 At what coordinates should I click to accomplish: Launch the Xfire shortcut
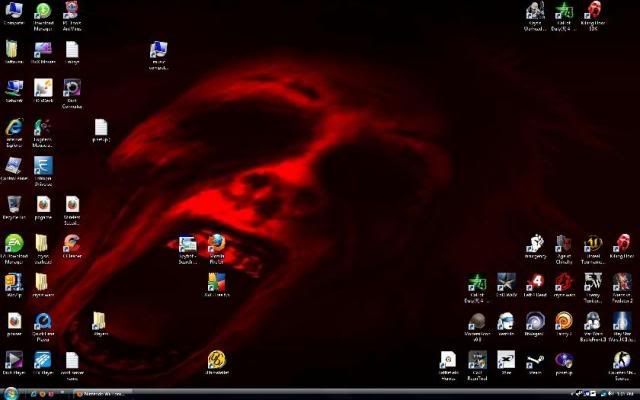point(506,361)
